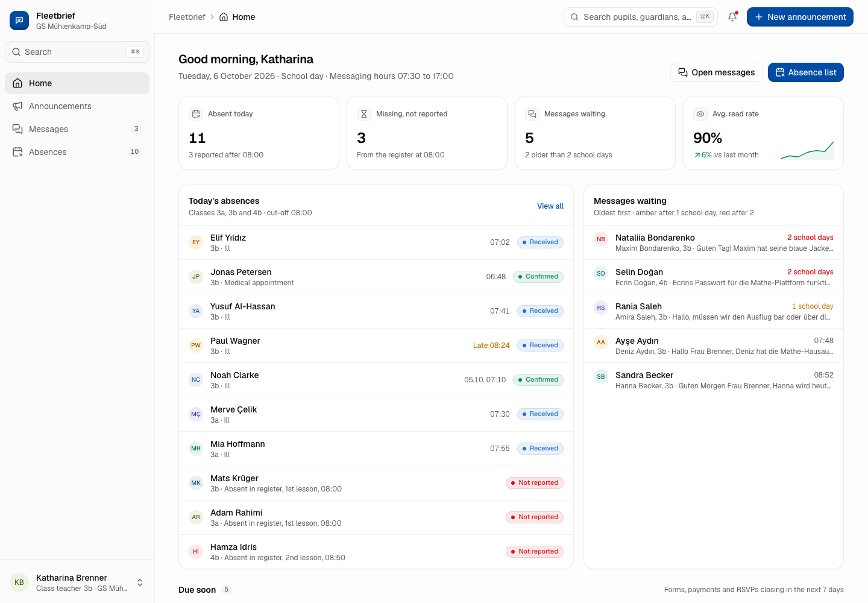Screen dimensions: 868x603
Task: Open the notifications bell
Action: [x=732, y=17]
